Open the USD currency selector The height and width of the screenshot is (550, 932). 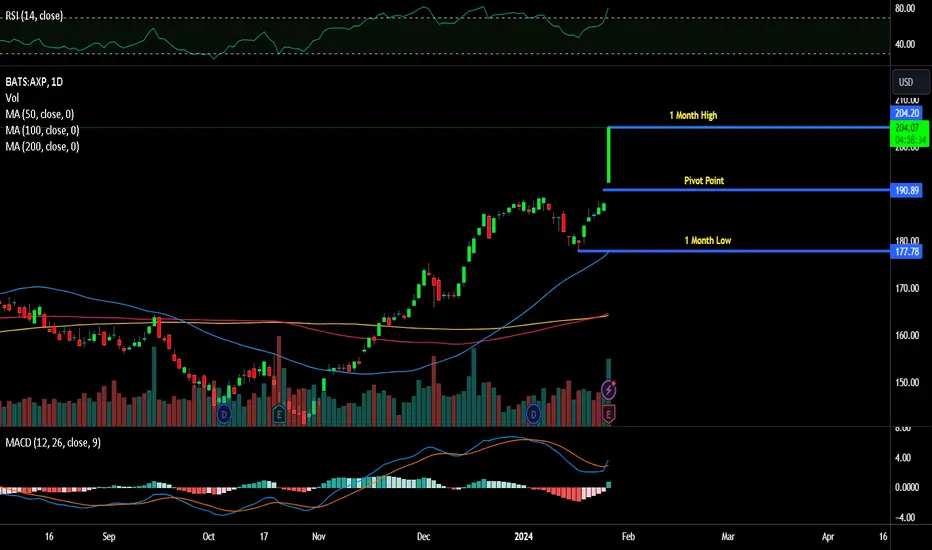coord(911,82)
